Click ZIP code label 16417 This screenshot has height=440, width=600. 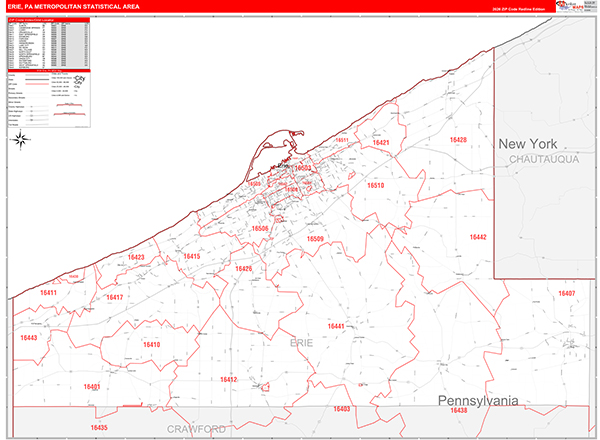pos(115,297)
